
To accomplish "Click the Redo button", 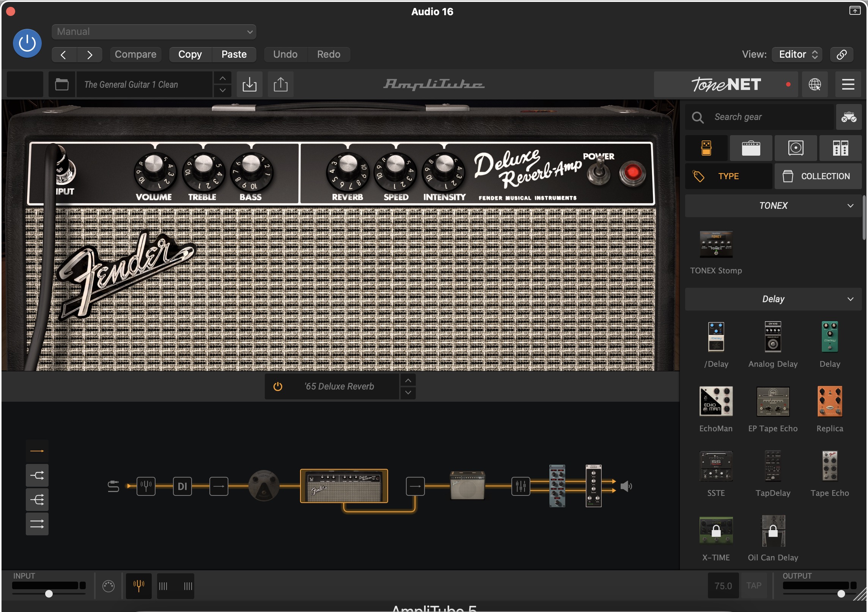I will point(329,55).
